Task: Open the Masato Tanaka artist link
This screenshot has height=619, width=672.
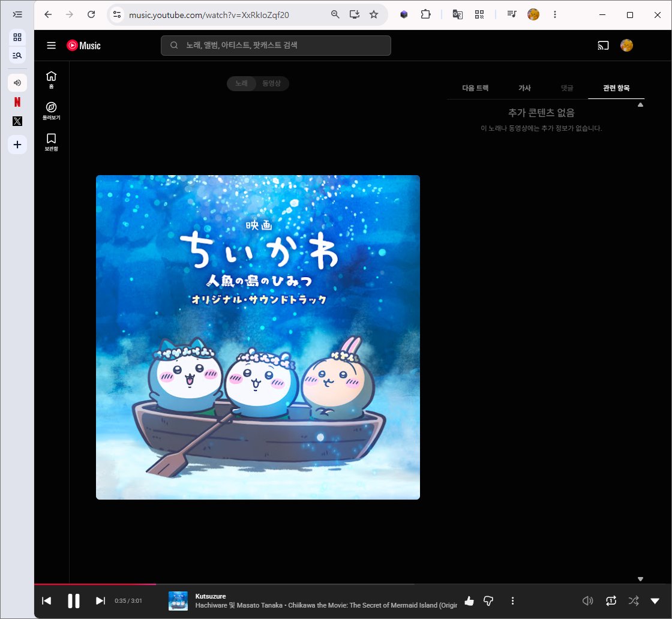Action: [260, 605]
